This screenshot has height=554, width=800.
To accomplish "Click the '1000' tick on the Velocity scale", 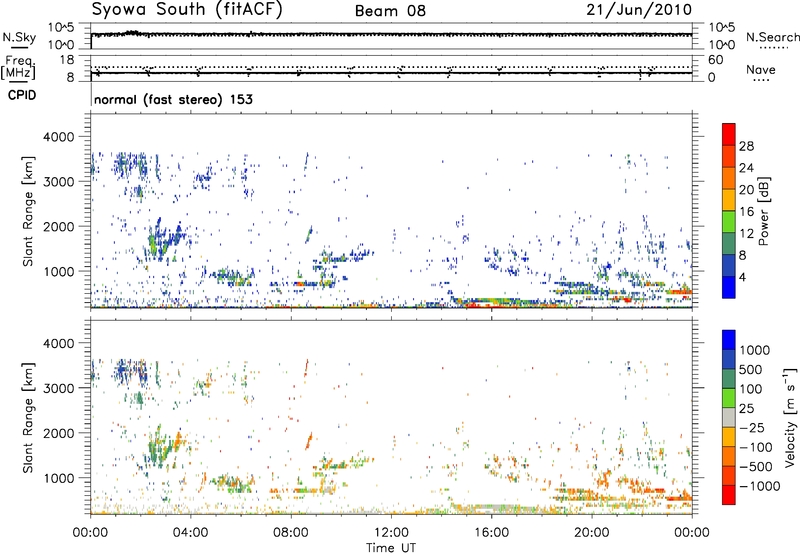I will click(x=754, y=350).
